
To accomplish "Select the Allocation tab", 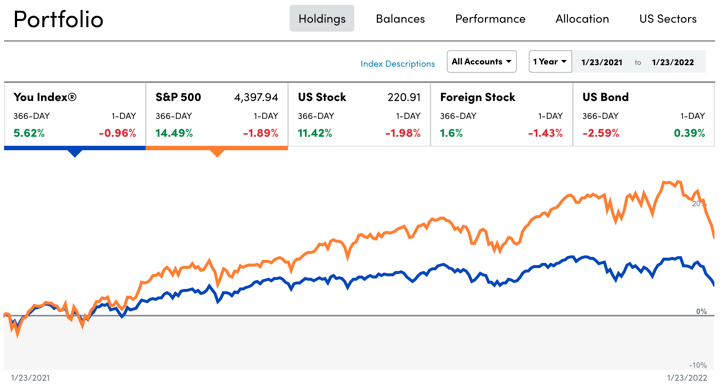I will tap(582, 19).
